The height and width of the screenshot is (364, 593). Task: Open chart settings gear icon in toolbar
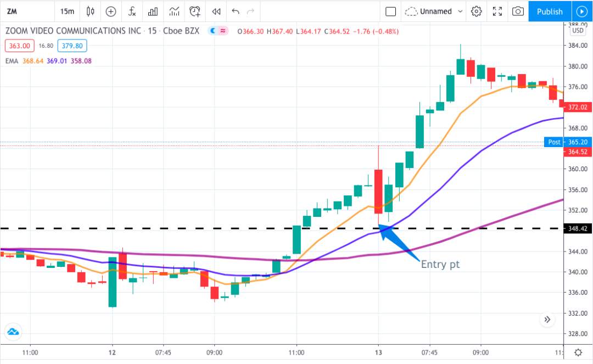(x=477, y=12)
